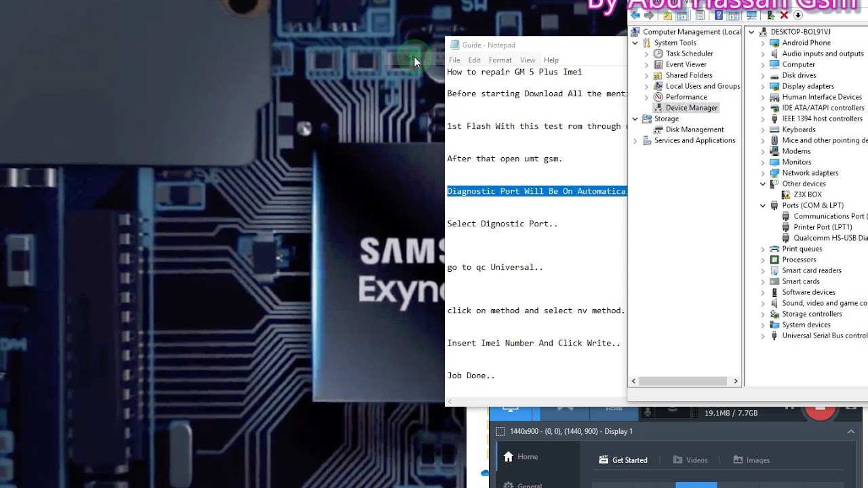The image size is (868, 488).
Task: Collapse the Ports (COM & LPT) category
Action: coord(763,205)
